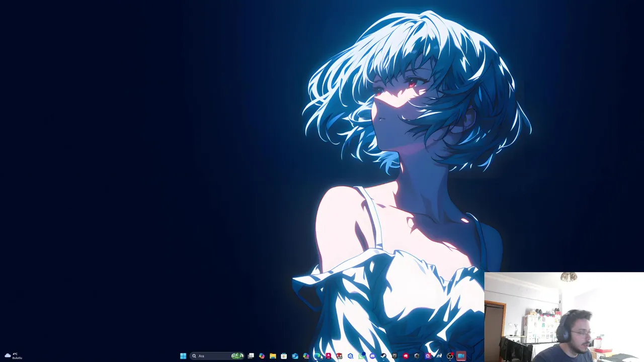Open the Epic Games Launcher icon
This screenshot has height=362, width=644.
(x=394, y=356)
